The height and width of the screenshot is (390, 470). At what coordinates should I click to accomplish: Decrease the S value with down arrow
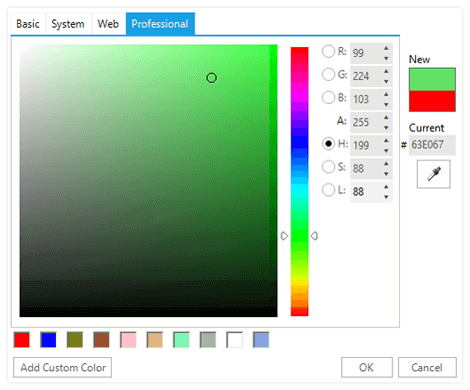pos(386,174)
